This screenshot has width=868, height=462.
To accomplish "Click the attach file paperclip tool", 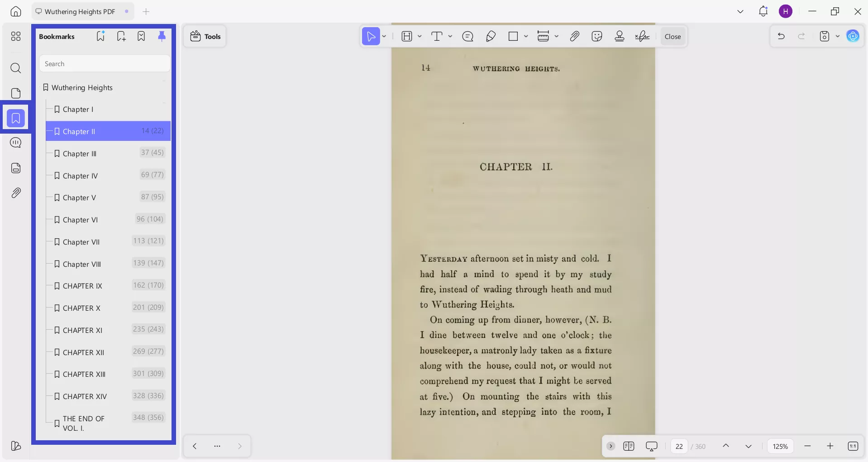I will (x=575, y=36).
